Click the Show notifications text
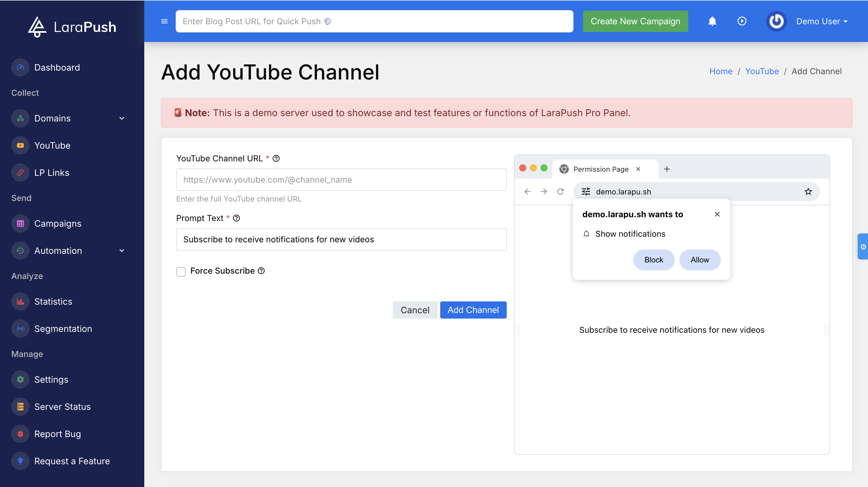Image resolution: width=868 pixels, height=487 pixels. [x=630, y=234]
